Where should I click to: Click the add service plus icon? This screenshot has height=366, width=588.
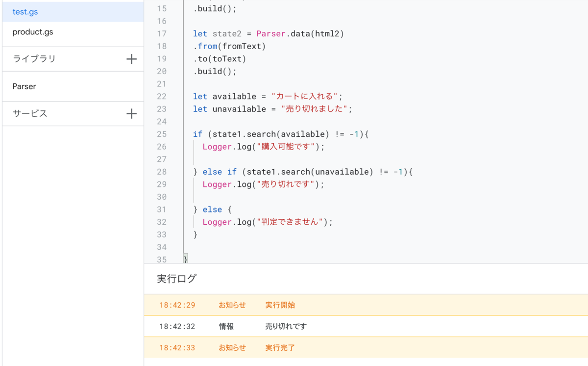(131, 114)
